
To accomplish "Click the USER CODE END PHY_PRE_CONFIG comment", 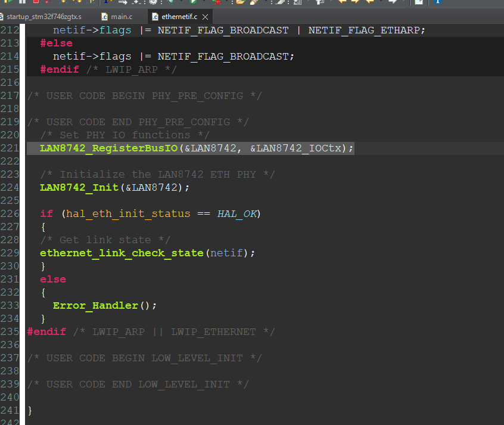I will (x=138, y=122).
